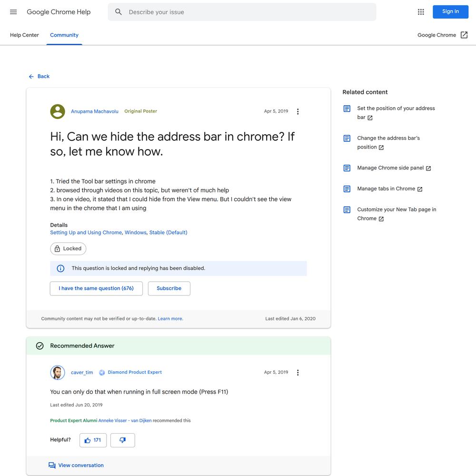Open more options on Anupama's post
The image size is (476, 476).
(x=298, y=111)
